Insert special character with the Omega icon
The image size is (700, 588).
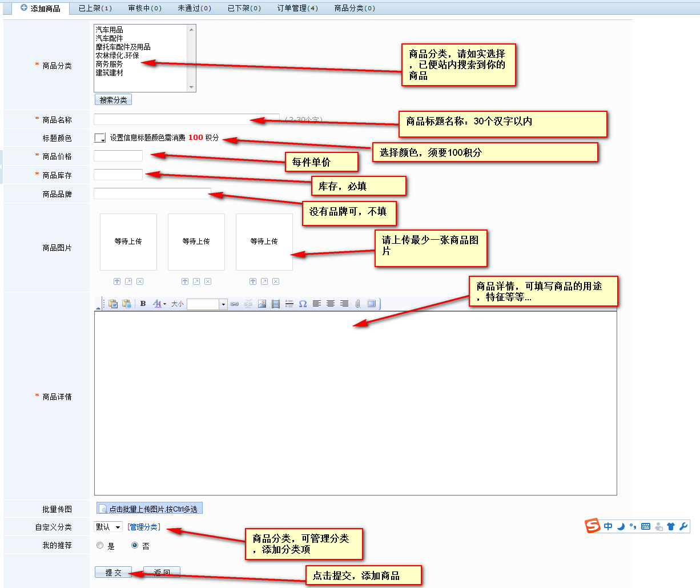coord(303,304)
